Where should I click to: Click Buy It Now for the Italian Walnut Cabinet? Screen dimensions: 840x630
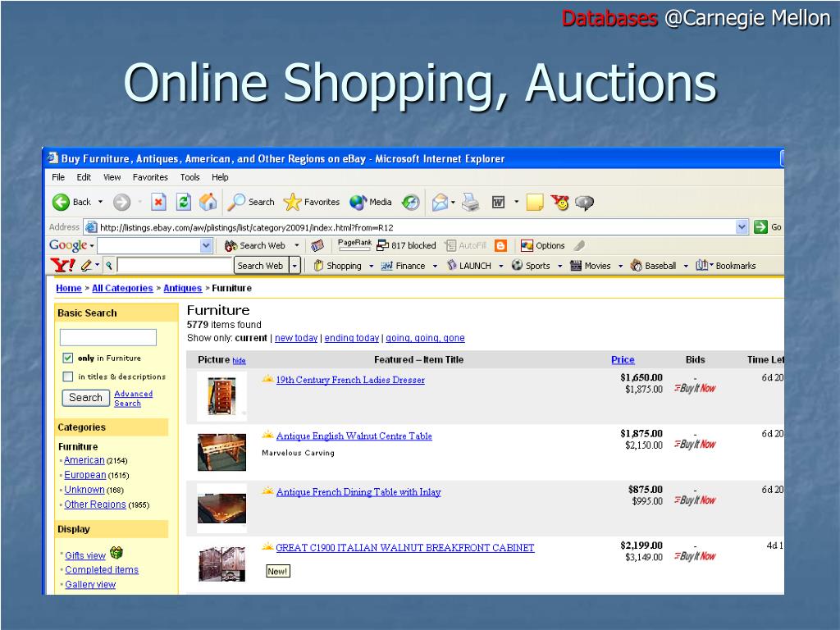[x=695, y=556]
